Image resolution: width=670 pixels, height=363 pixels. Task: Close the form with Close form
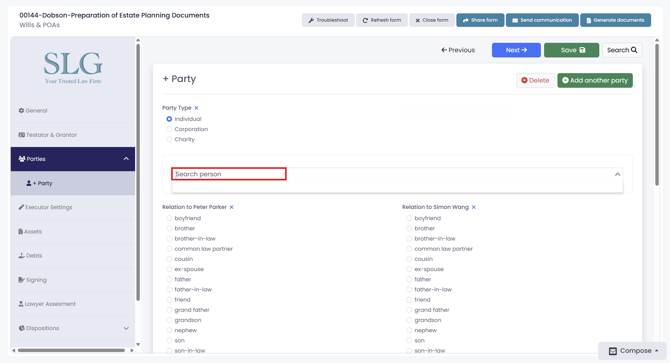432,20
